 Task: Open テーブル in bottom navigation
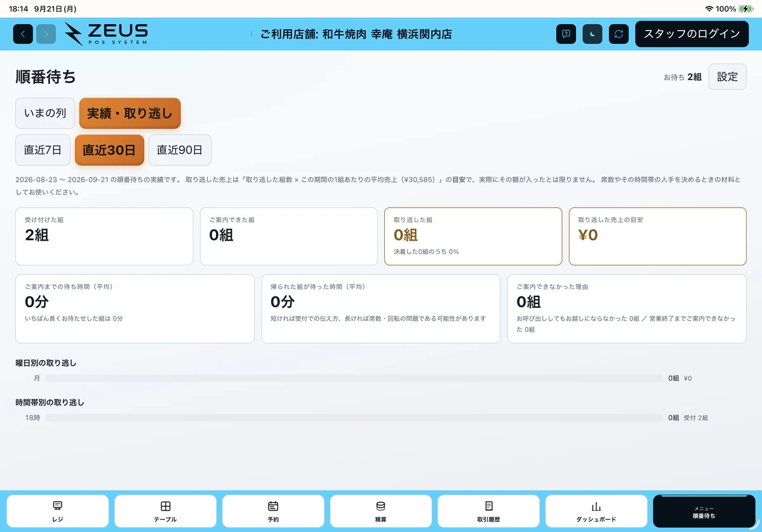[166, 511]
